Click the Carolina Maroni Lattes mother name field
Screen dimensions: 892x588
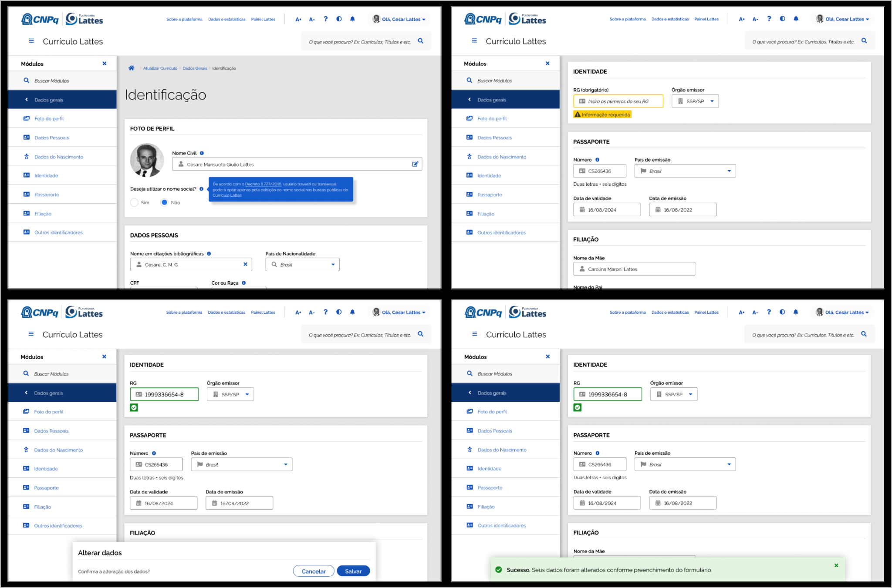coord(634,269)
